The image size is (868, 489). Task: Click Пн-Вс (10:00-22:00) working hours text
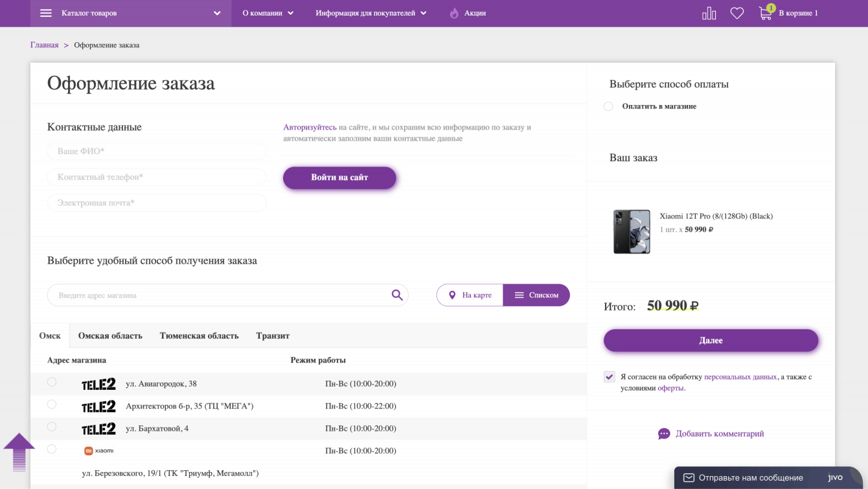click(361, 407)
